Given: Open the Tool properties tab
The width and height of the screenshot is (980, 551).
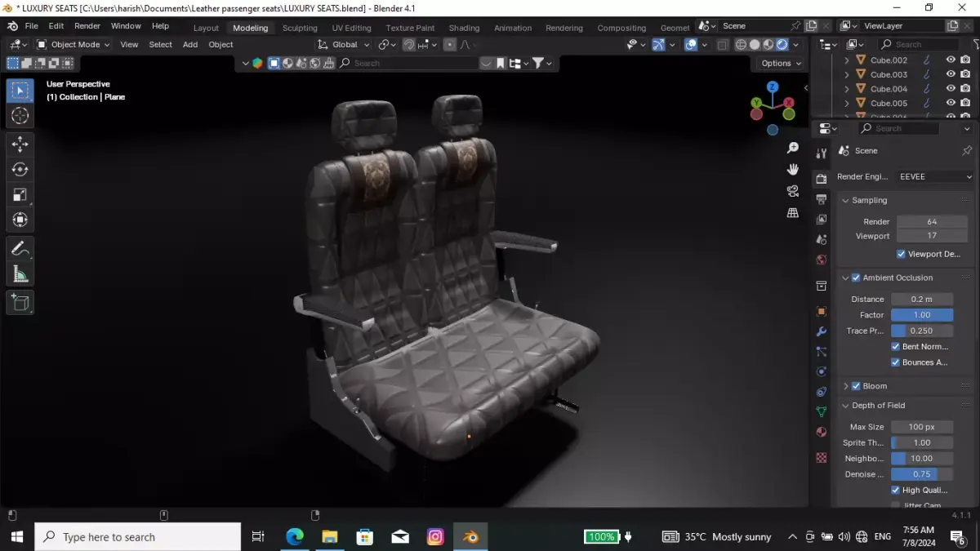Looking at the screenshot, I should [x=822, y=153].
